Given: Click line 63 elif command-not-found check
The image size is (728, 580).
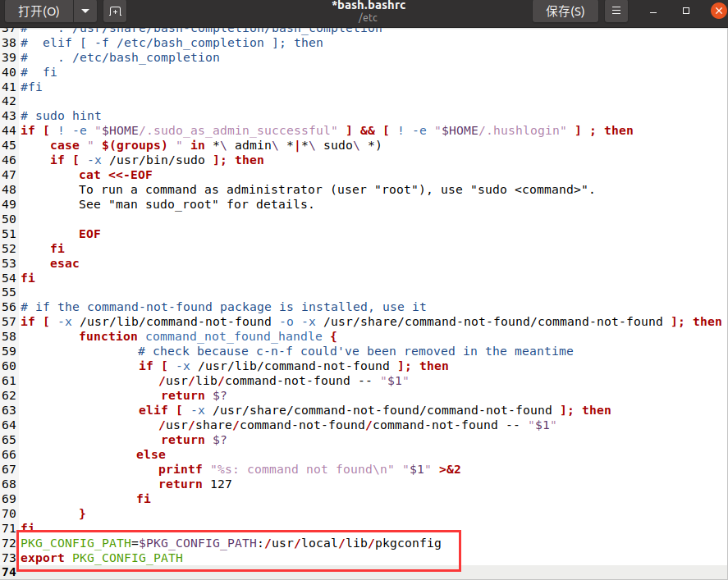Looking at the screenshot, I should [x=375, y=411].
